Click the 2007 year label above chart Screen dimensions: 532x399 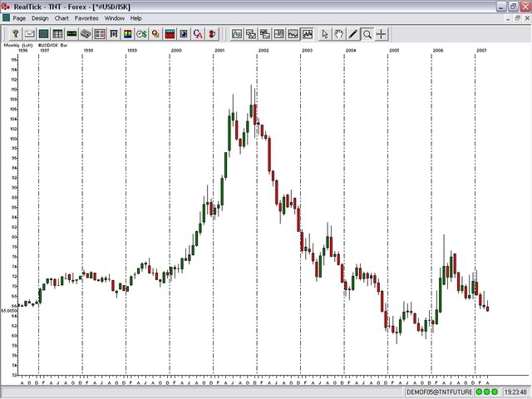pyautogui.click(x=481, y=51)
